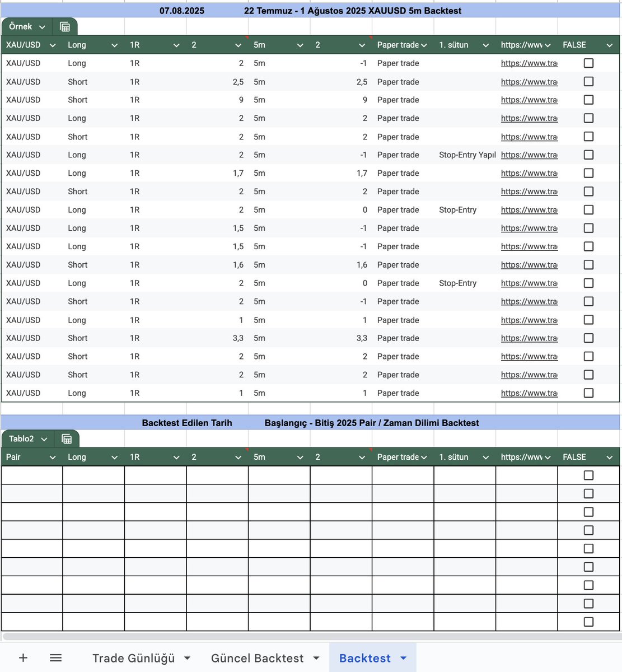Select first empty Pair cell in Tablo2
Screen dimensions: 622x672
point(32,475)
